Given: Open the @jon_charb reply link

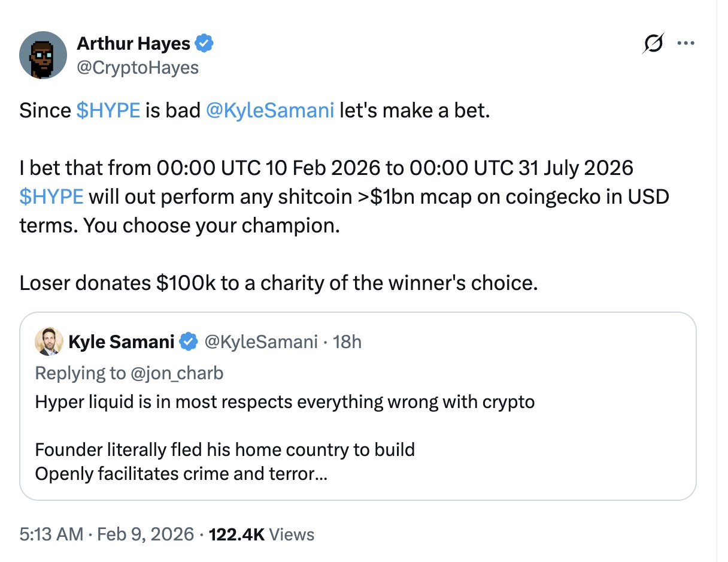Looking at the screenshot, I should tap(177, 373).
